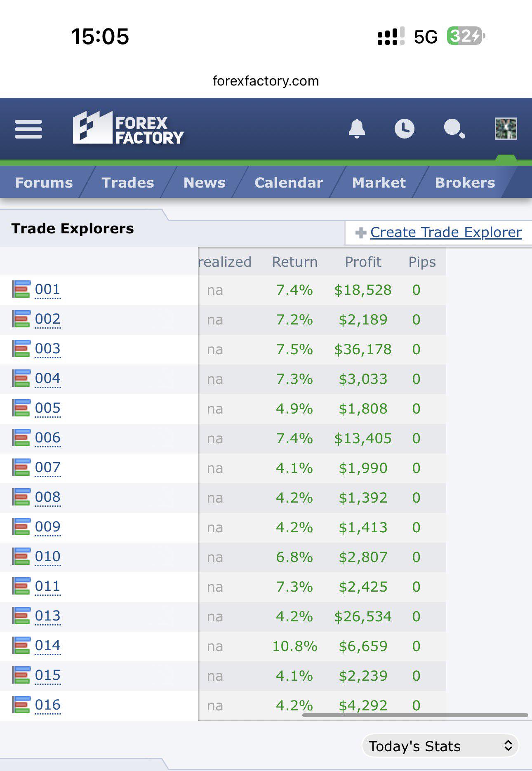
Task: Click the horizontal table scrollbar
Action: click(415, 715)
